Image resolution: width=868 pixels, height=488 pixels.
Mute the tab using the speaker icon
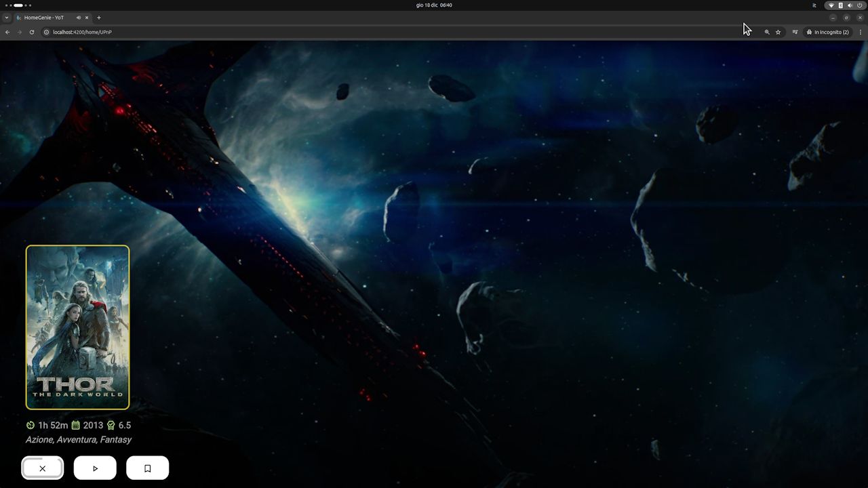(x=78, y=18)
